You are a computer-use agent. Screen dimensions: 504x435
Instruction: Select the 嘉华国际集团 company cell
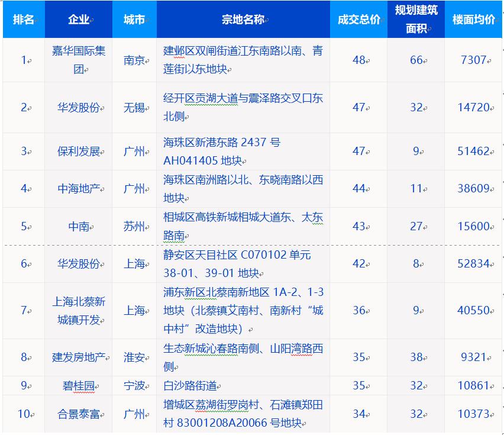(78, 60)
